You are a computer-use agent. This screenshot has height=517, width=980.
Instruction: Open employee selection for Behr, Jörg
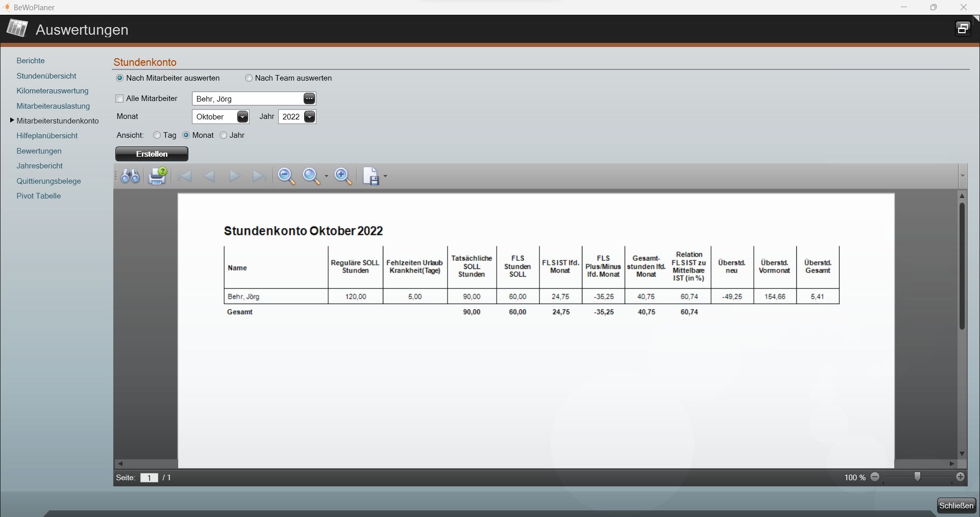(x=309, y=99)
